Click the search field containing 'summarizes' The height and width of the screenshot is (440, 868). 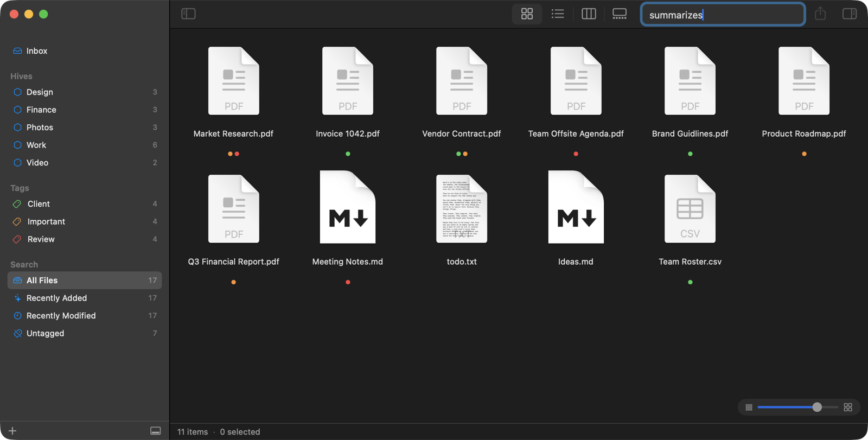(x=723, y=15)
